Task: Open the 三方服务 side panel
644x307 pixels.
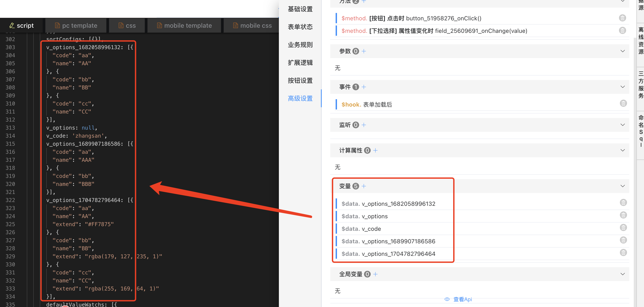Action: coord(641,84)
